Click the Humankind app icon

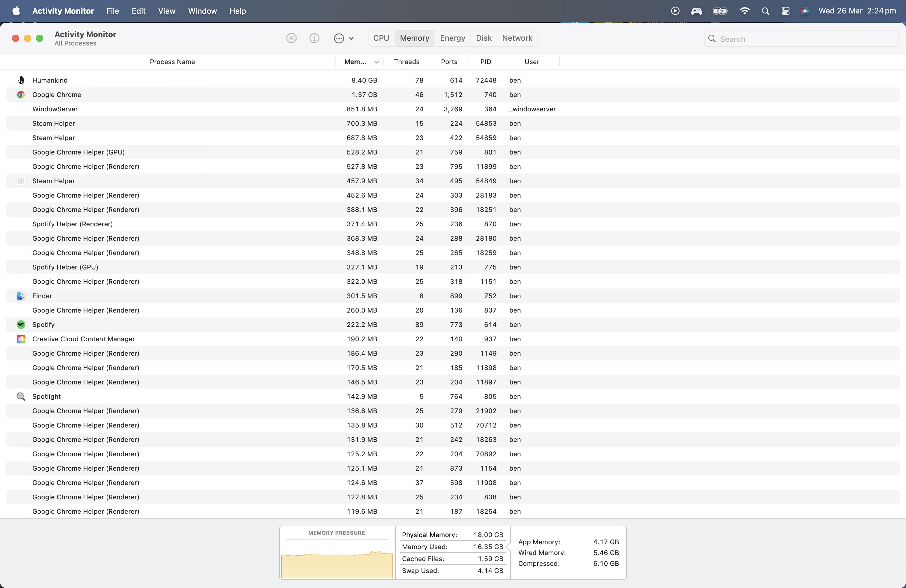point(21,80)
